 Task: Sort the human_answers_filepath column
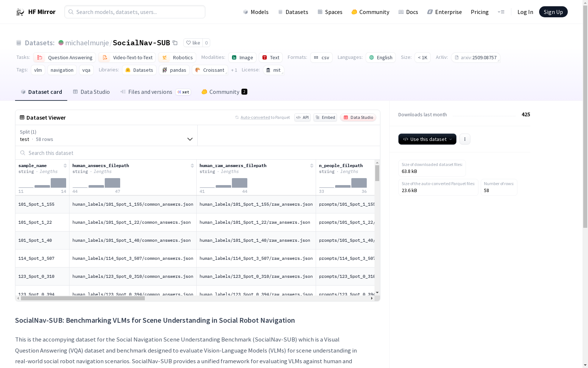[x=192, y=166]
